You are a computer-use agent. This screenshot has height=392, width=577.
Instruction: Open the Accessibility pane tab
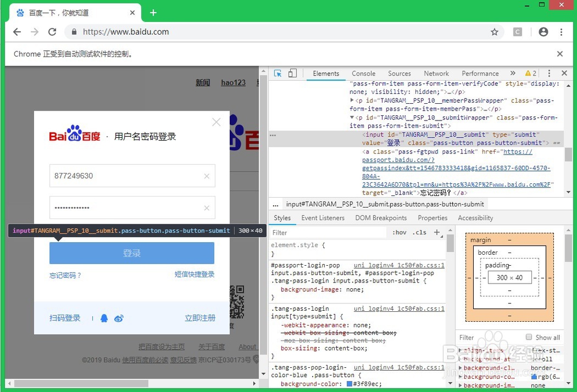[x=475, y=218]
